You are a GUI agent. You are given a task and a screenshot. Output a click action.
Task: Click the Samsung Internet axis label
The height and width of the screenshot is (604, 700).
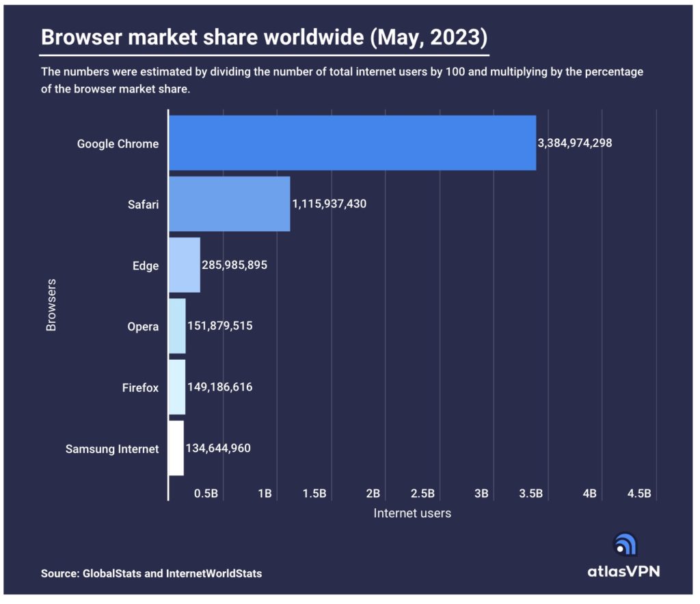(112, 449)
